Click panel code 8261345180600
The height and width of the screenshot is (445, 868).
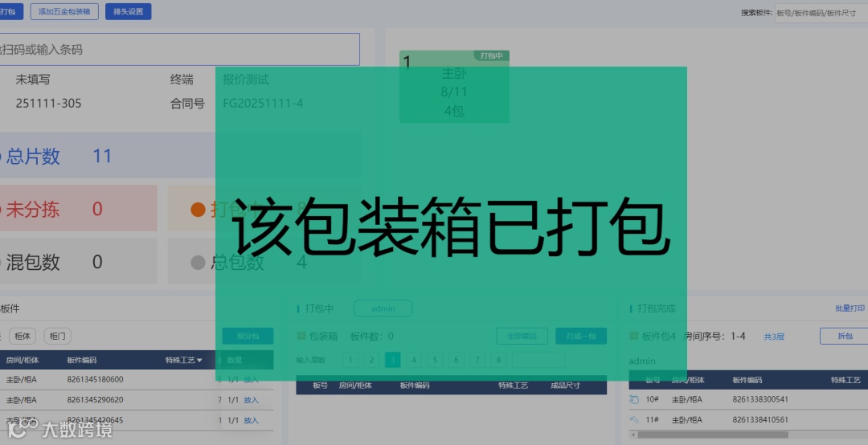pyautogui.click(x=95, y=380)
